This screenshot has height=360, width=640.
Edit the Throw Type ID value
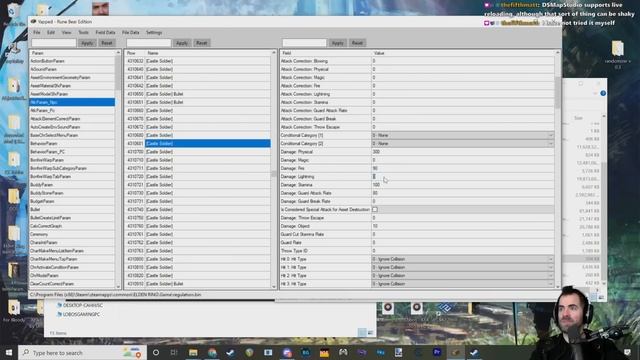click(x=462, y=251)
